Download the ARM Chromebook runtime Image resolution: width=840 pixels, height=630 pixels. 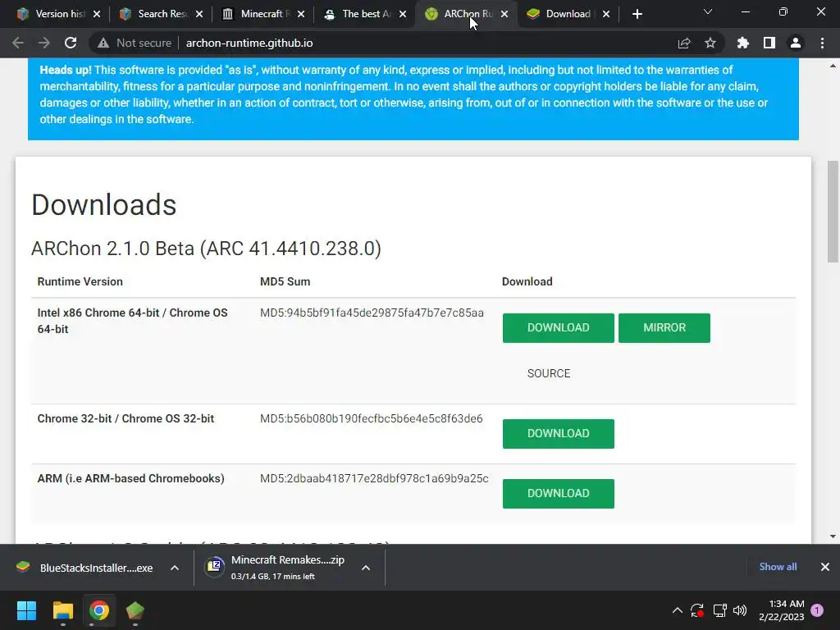point(558,493)
